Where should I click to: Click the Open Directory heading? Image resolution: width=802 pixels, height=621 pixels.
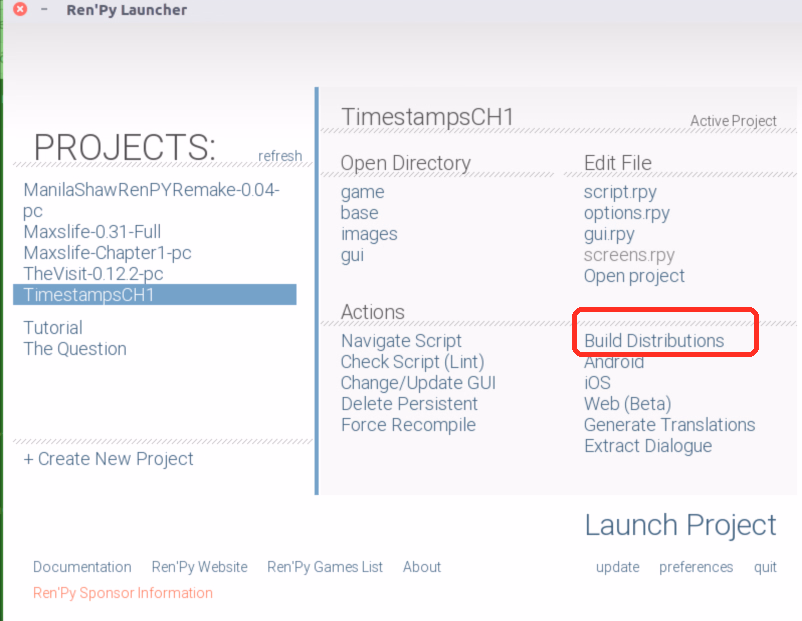(x=406, y=163)
